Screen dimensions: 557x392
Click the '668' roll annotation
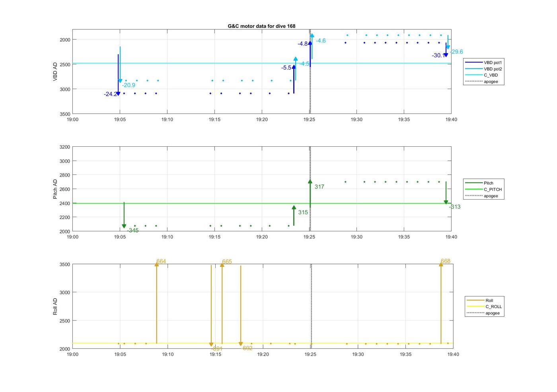tap(446, 261)
